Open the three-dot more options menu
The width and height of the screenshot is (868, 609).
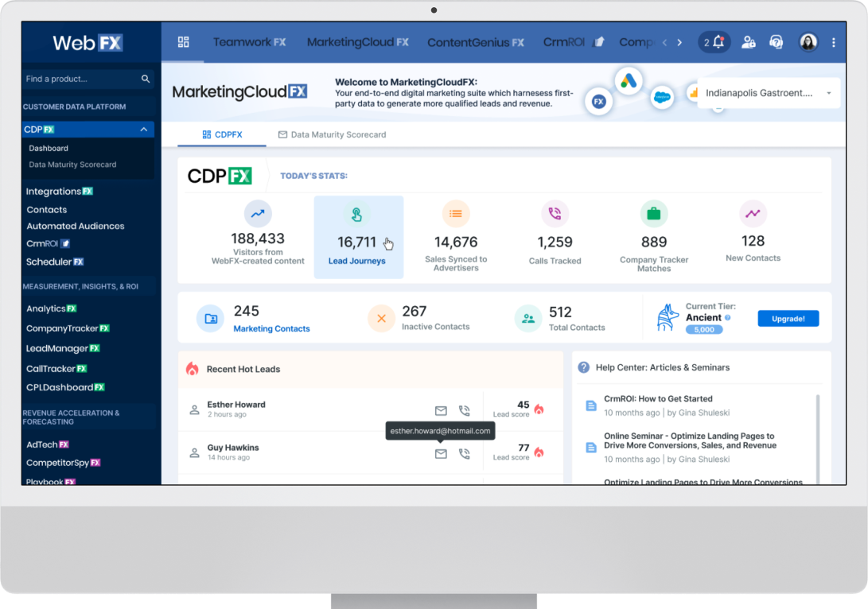click(834, 43)
